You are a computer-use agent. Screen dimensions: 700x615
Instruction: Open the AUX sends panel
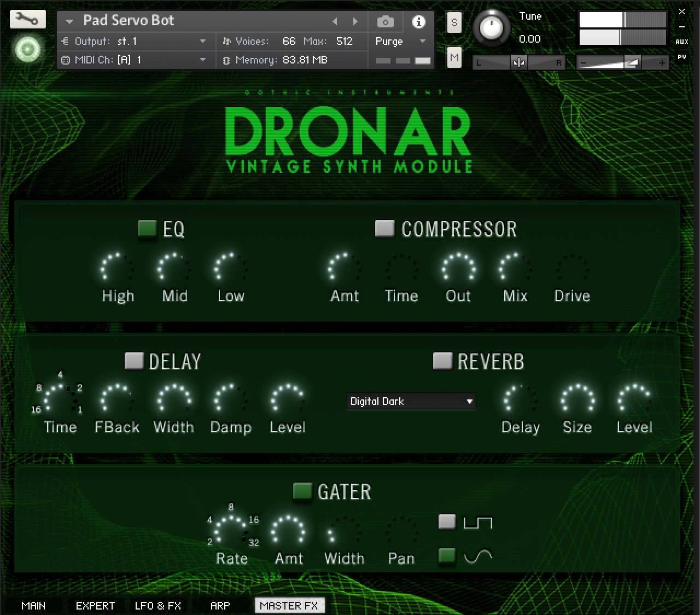681,41
